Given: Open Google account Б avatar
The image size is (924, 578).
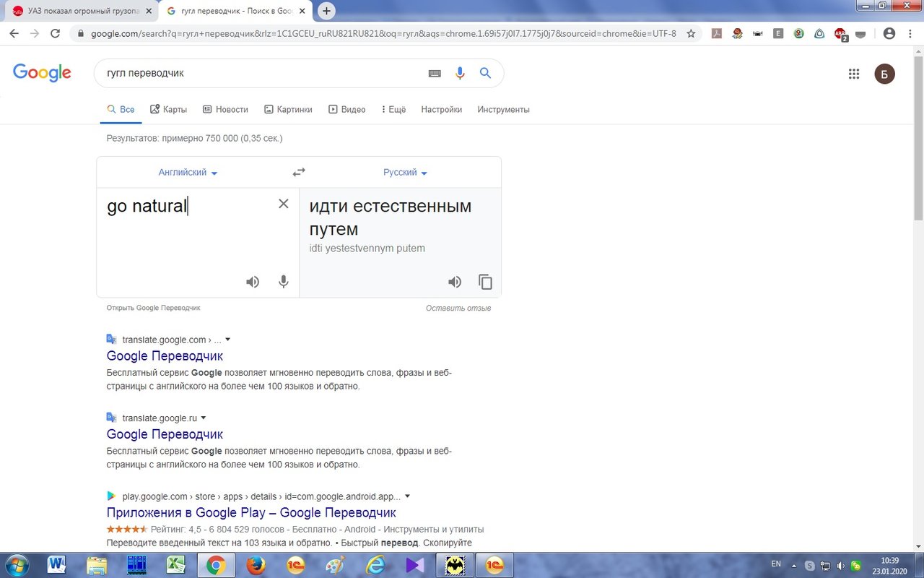Looking at the screenshot, I should pos(885,74).
